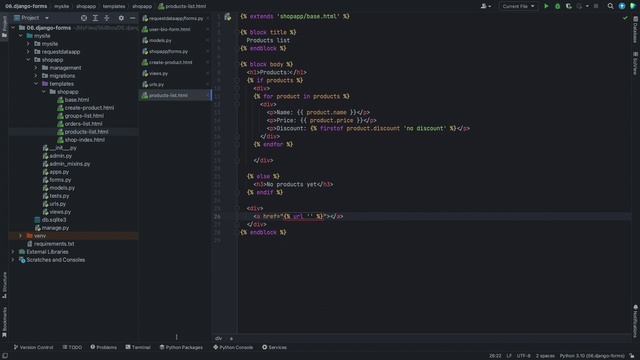Screen dimensions: 640x360
Task: Expand External Libraries node
Action: pos(13,252)
